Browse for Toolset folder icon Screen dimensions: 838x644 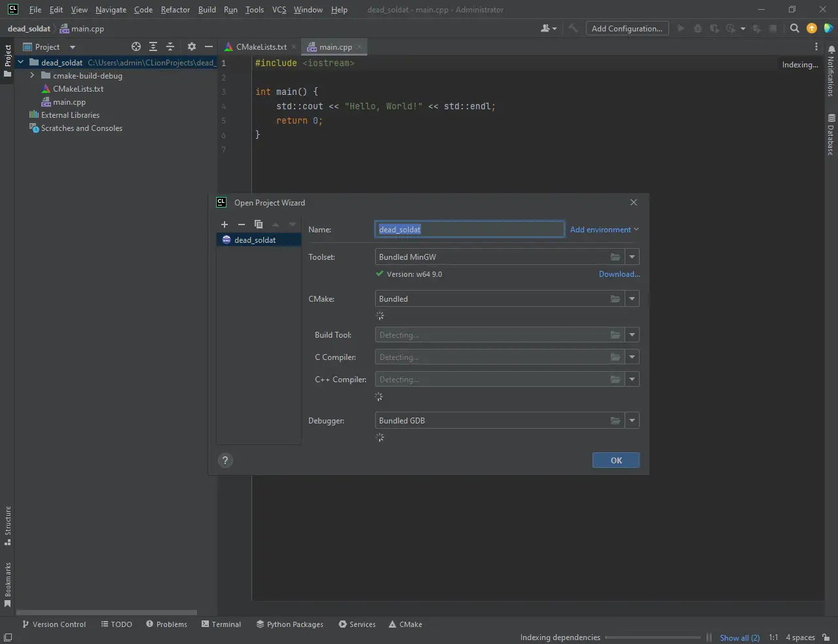pyautogui.click(x=615, y=257)
